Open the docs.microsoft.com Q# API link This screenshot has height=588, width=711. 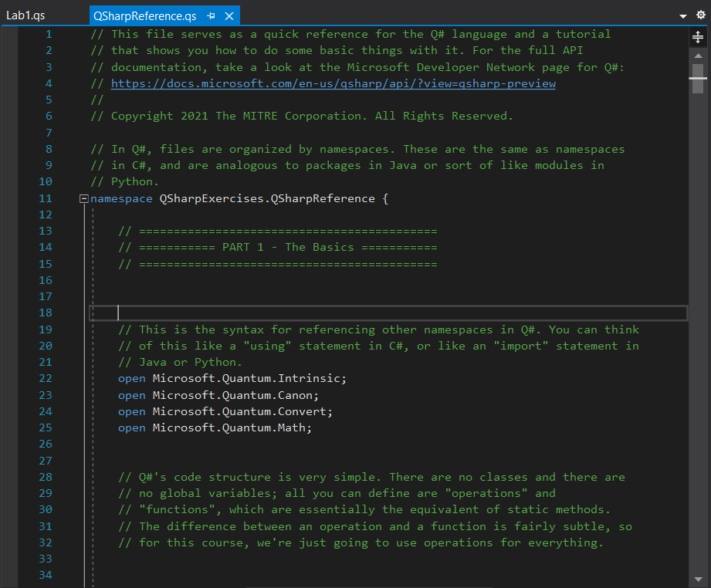333,83
